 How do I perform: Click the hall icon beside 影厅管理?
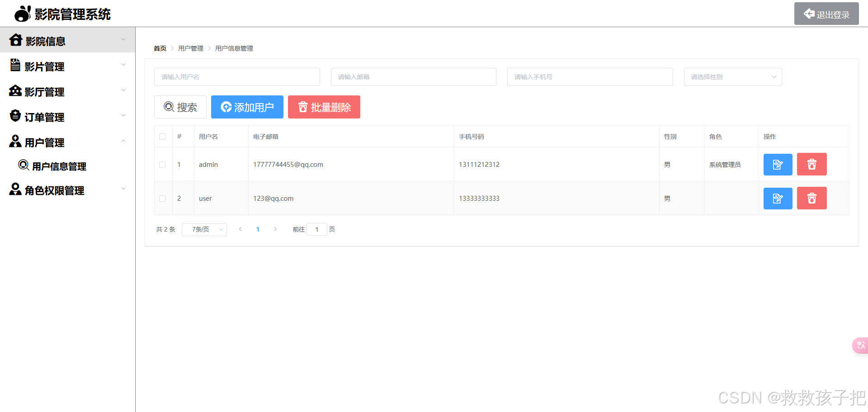pyautogui.click(x=15, y=90)
